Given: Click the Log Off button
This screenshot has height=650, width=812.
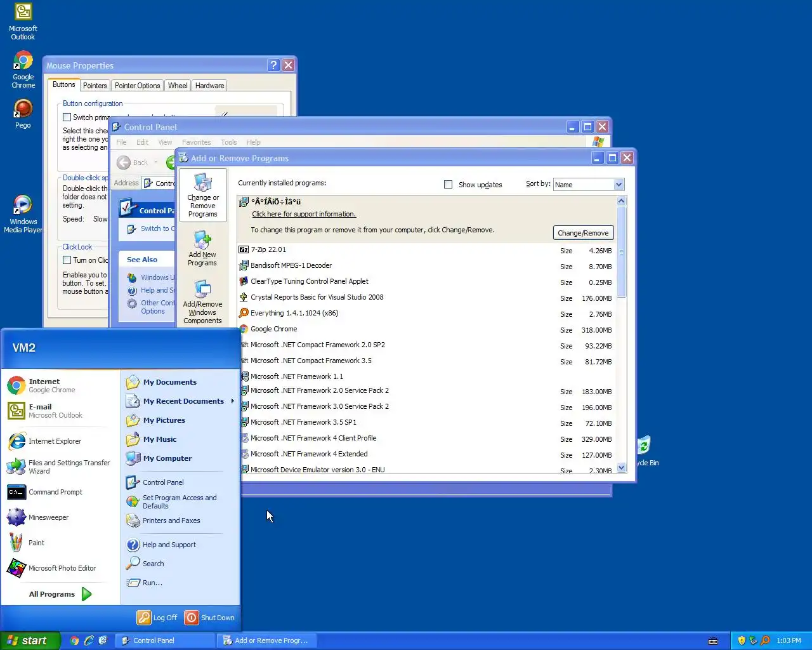Looking at the screenshot, I should (157, 618).
